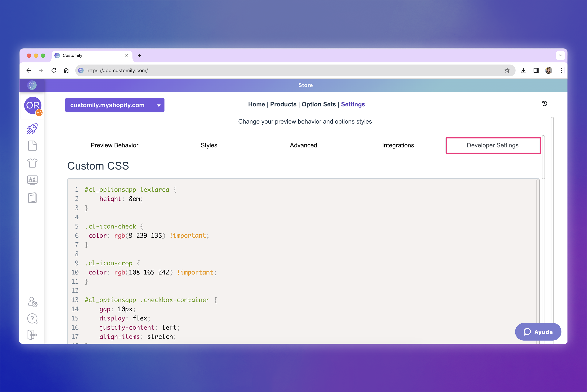Click the help question mark icon
This screenshot has height=392, width=587.
click(x=32, y=318)
